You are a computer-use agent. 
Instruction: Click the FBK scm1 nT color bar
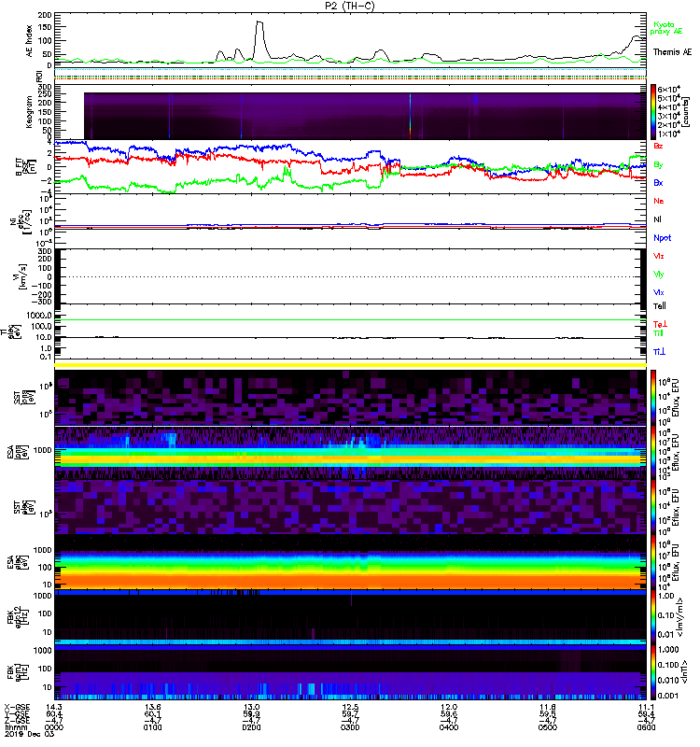pyautogui.click(x=653, y=672)
